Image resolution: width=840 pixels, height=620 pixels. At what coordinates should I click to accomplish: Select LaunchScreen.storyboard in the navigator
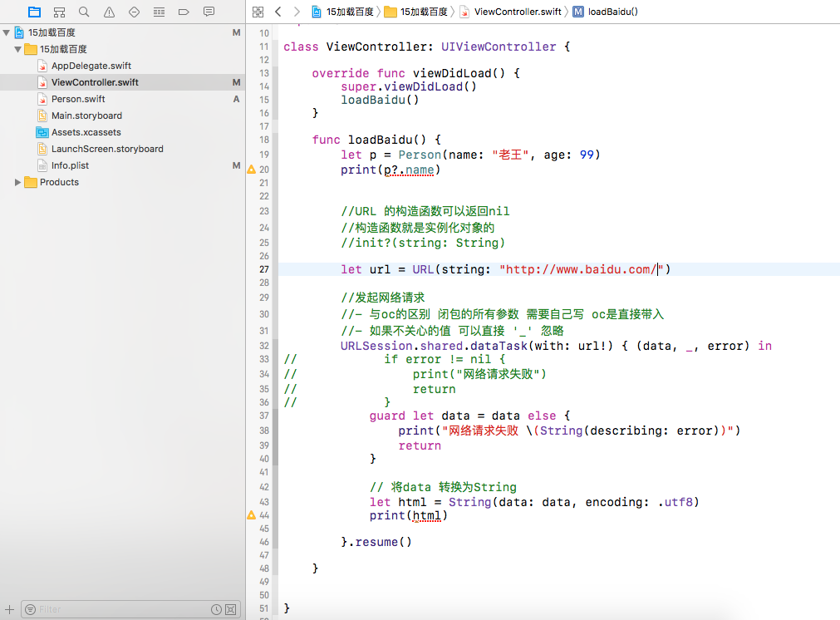(x=107, y=149)
